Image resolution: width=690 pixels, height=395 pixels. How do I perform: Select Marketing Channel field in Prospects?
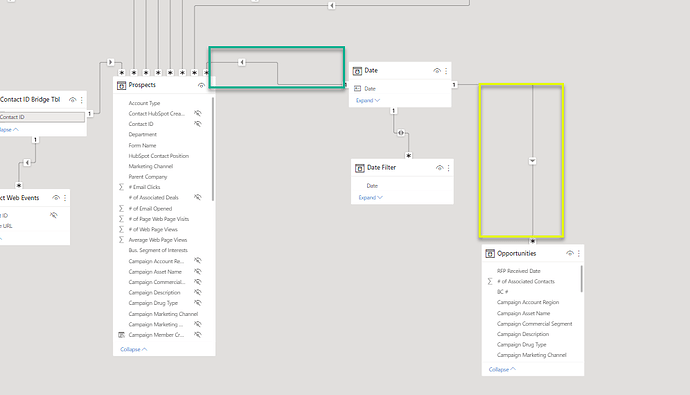click(150, 166)
